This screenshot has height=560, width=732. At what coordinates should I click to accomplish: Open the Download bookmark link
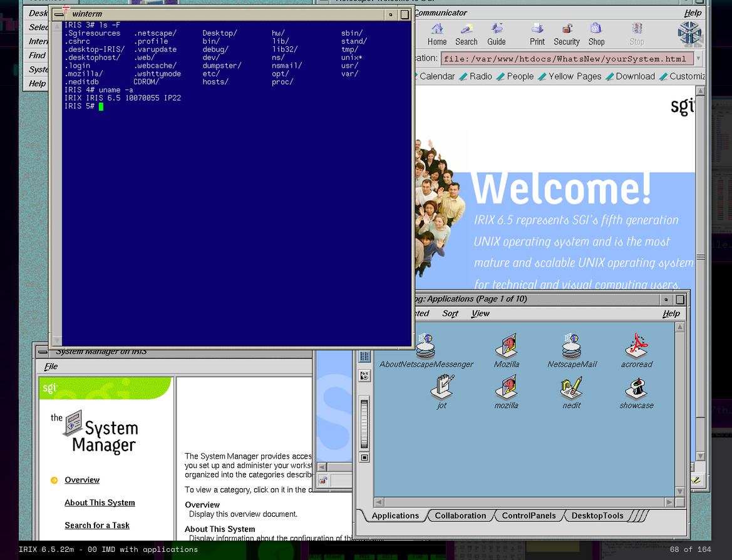[x=630, y=76]
